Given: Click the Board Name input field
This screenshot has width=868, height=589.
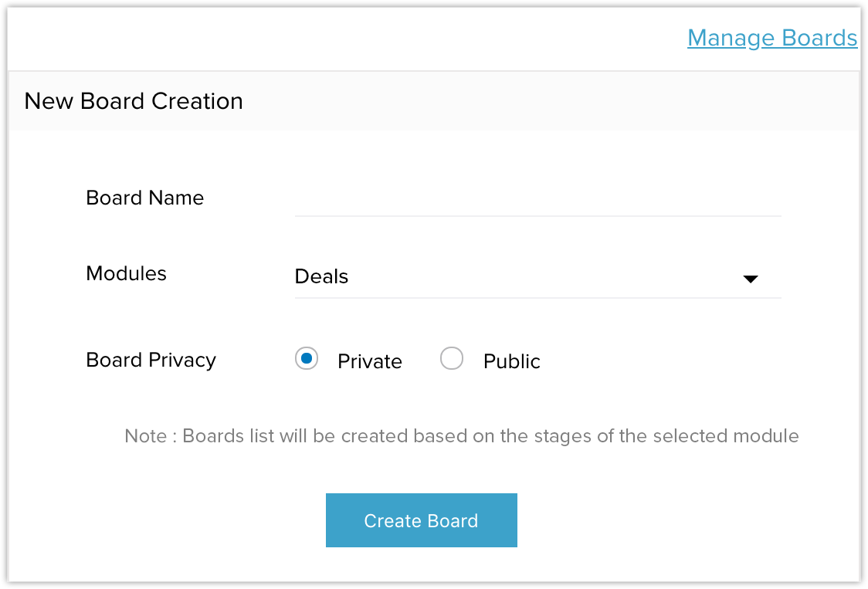Looking at the screenshot, I should pos(537,200).
